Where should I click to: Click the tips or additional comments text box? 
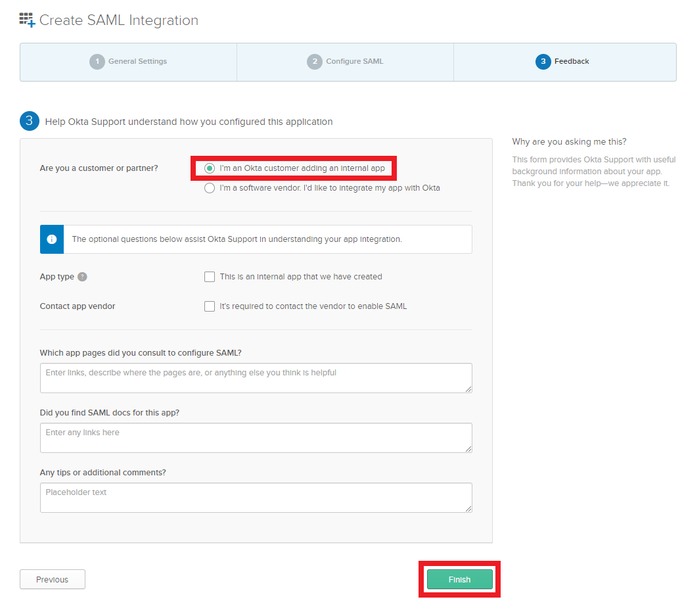coord(256,498)
